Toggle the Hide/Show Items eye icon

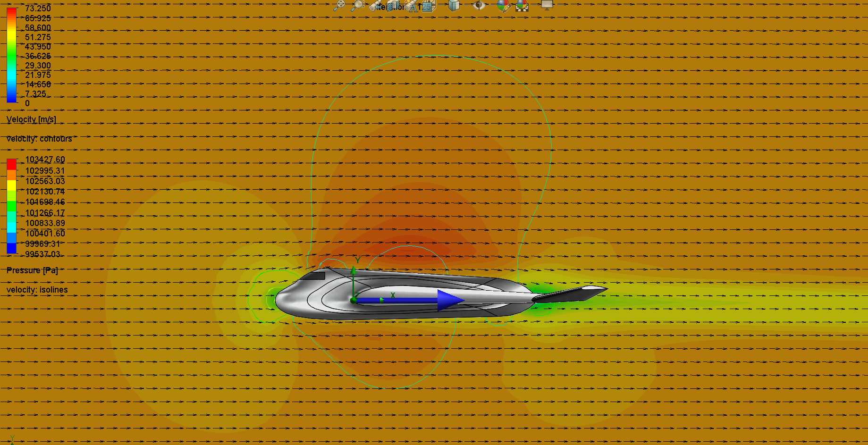click(479, 5)
